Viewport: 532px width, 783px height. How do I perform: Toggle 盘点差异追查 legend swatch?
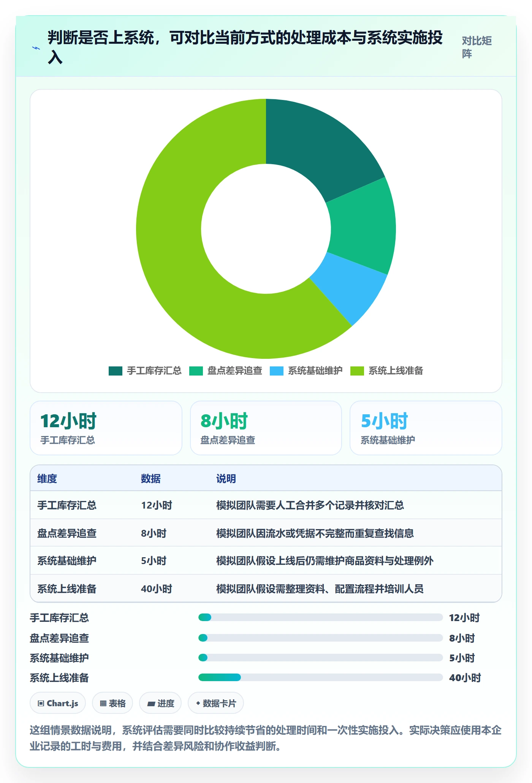click(x=196, y=371)
